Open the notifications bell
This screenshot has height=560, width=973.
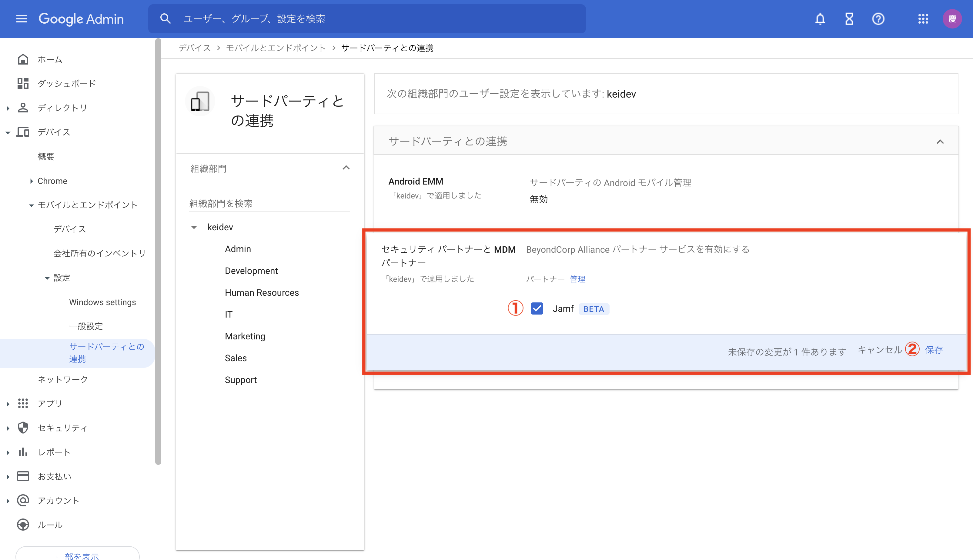(x=820, y=19)
